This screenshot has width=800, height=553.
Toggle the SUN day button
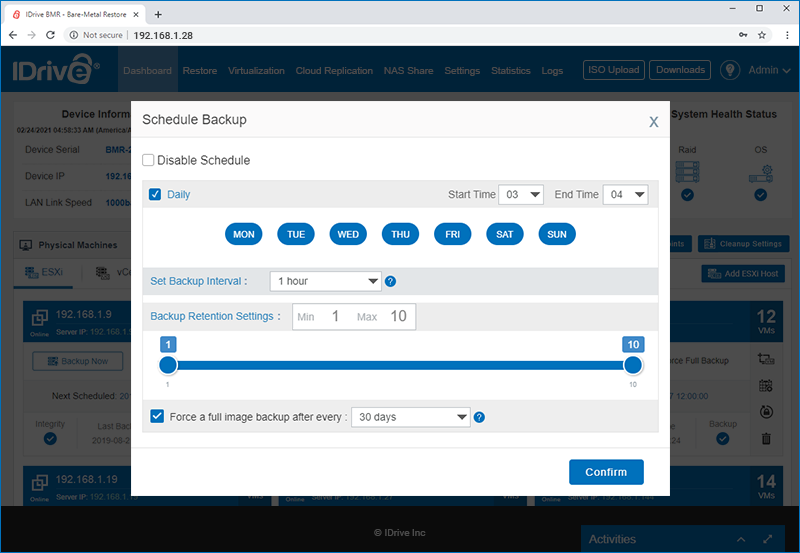tap(557, 234)
